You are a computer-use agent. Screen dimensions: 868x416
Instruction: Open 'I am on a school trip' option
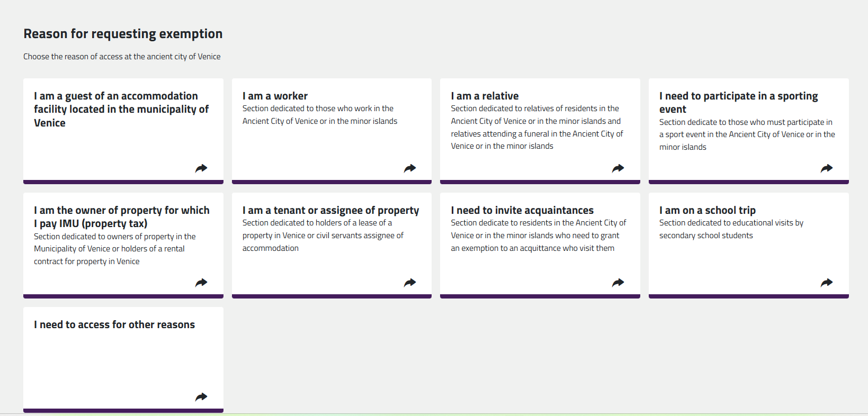[x=708, y=210]
